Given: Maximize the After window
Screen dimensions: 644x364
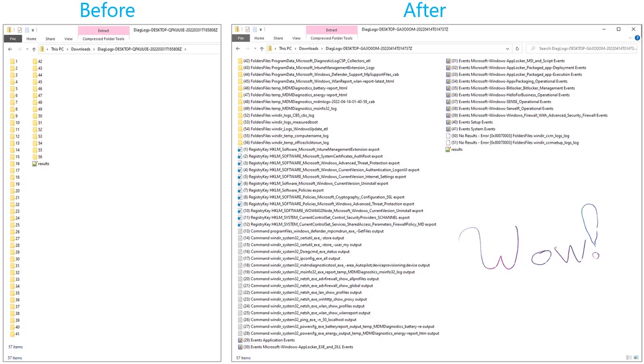Looking at the screenshot, I should [x=618, y=29].
